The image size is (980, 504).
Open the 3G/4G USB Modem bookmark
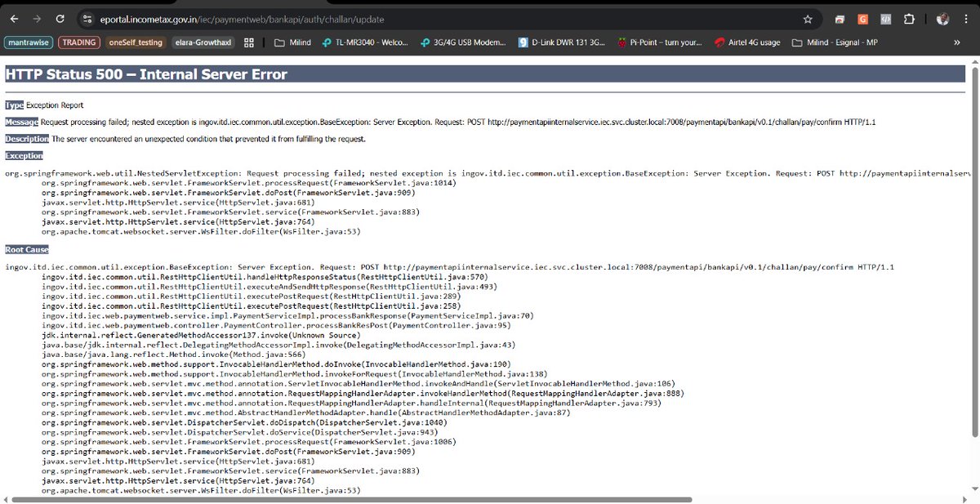pyautogui.click(x=464, y=42)
